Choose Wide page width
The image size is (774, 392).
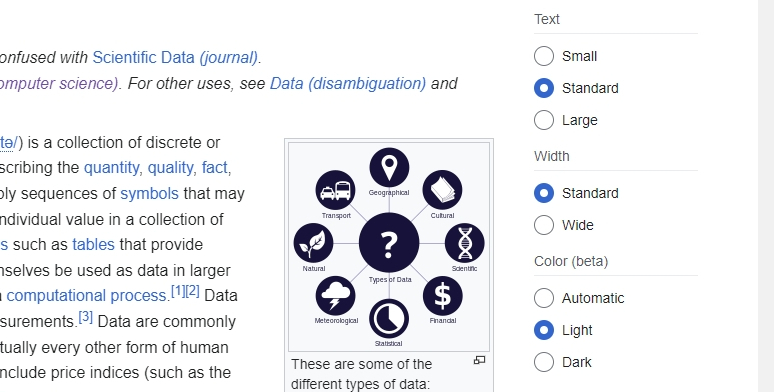click(544, 225)
